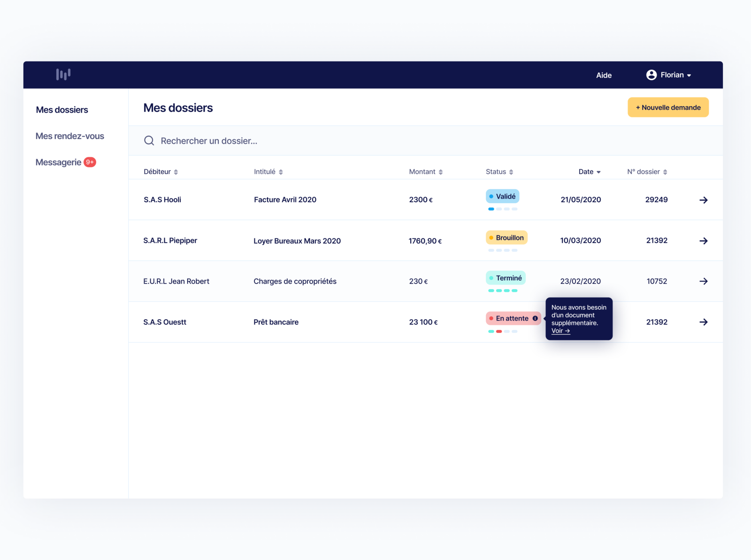Click the progress dots under Validé status

(502, 209)
